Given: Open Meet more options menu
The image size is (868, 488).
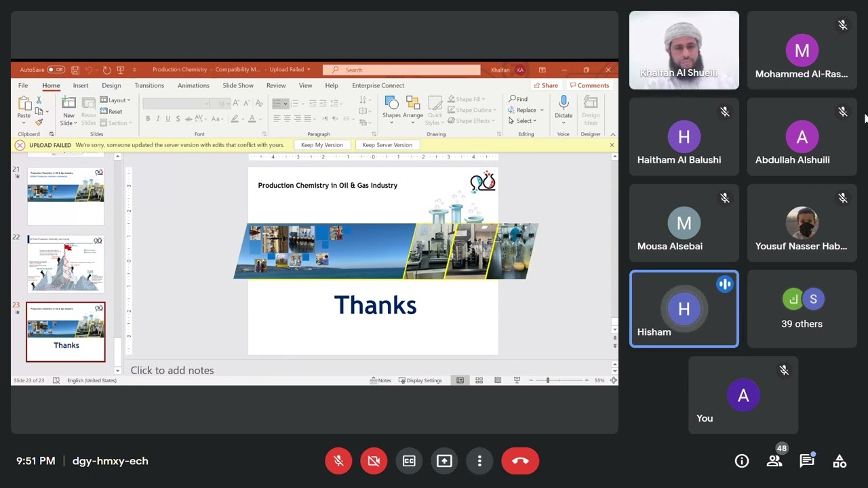Looking at the screenshot, I should 479,461.
